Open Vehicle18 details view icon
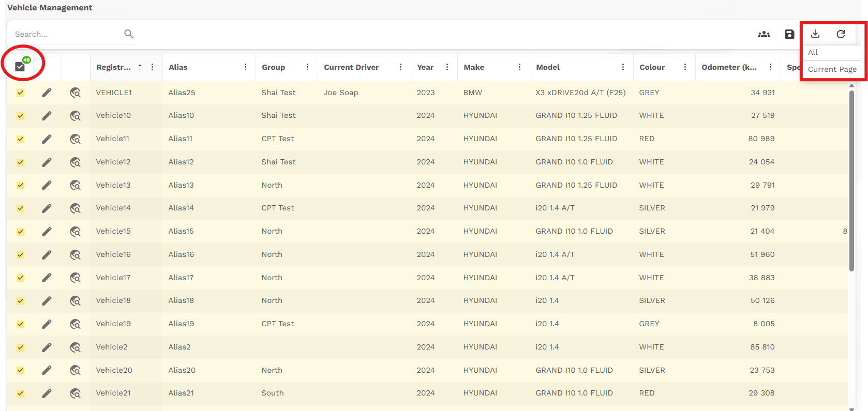Screen dimensions: 868x411 coord(76,301)
